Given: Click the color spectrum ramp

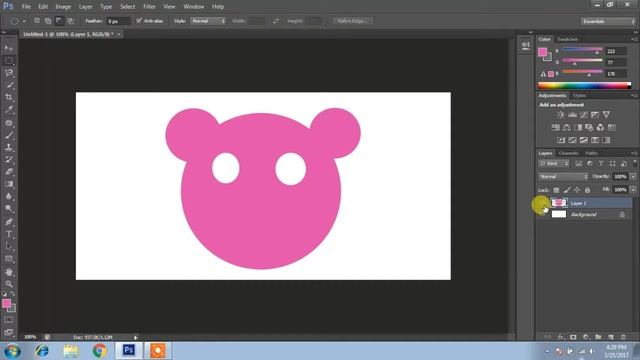Looking at the screenshot, I should pos(584,85).
